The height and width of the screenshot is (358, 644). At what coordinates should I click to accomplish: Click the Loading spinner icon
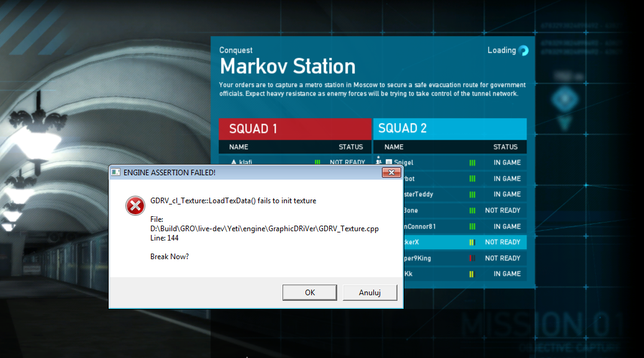click(524, 50)
